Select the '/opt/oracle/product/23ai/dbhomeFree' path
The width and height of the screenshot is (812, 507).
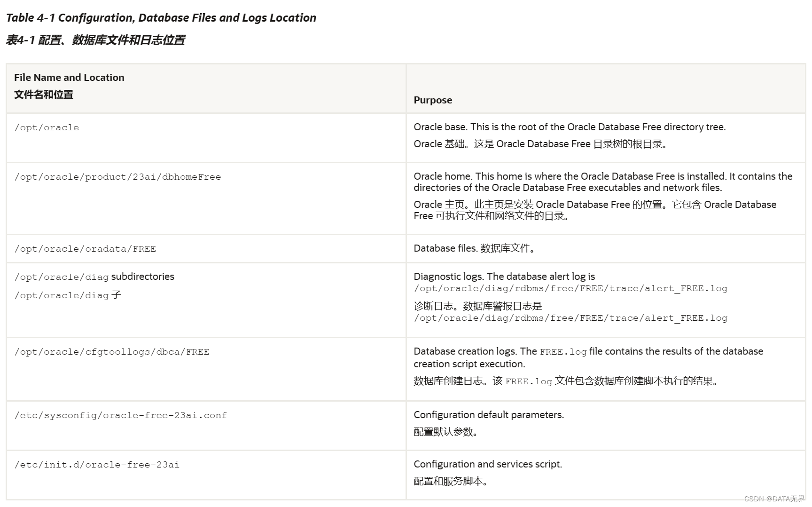(117, 177)
